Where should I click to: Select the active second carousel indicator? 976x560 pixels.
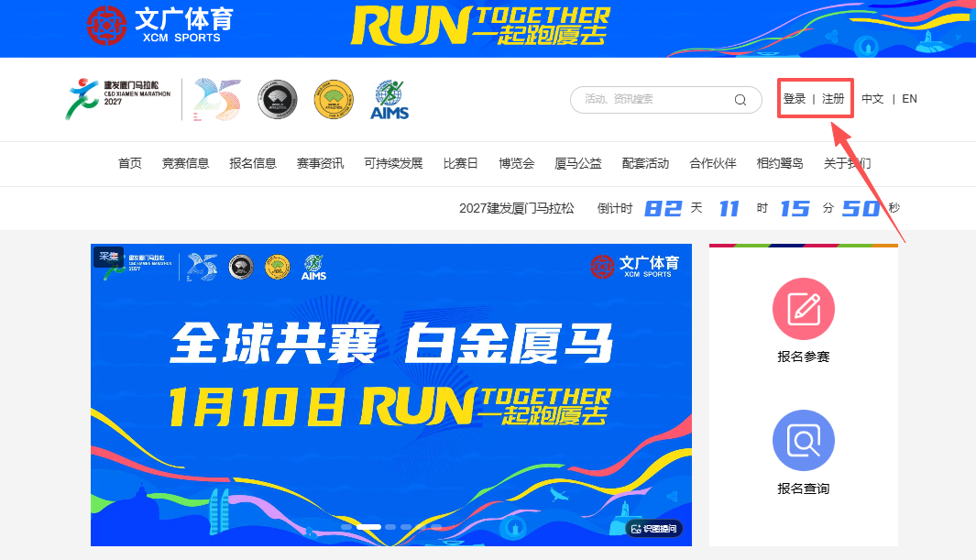tap(368, 527)
